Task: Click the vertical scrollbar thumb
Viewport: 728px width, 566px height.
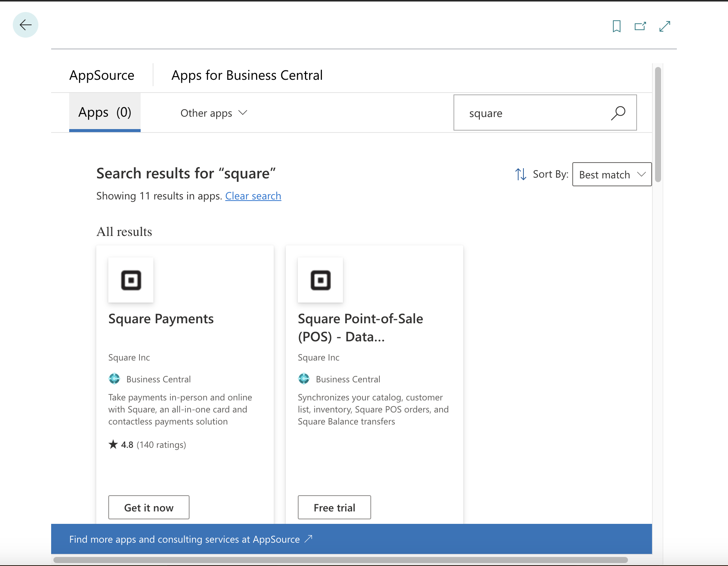Action: click(x=658, y=124)
